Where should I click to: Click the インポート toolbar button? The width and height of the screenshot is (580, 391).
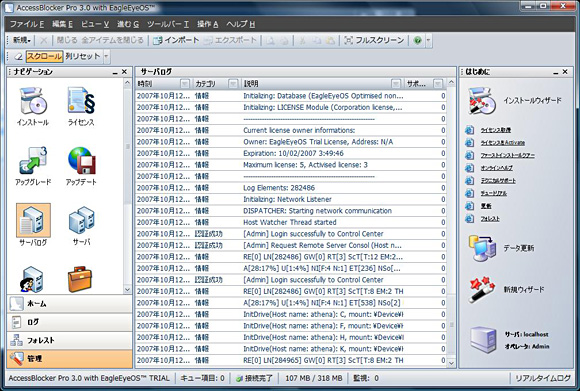coord(176,40)
